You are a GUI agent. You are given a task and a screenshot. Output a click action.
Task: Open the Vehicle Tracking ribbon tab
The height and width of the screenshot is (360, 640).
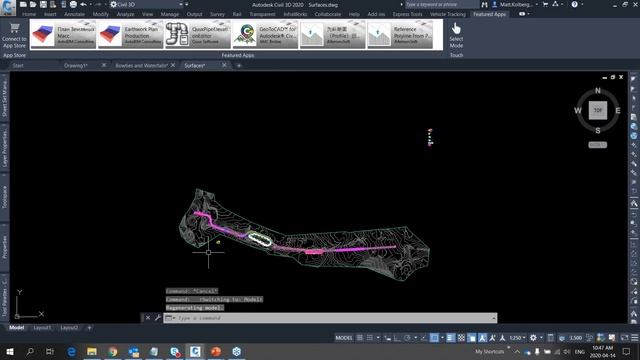pos(447,14)
